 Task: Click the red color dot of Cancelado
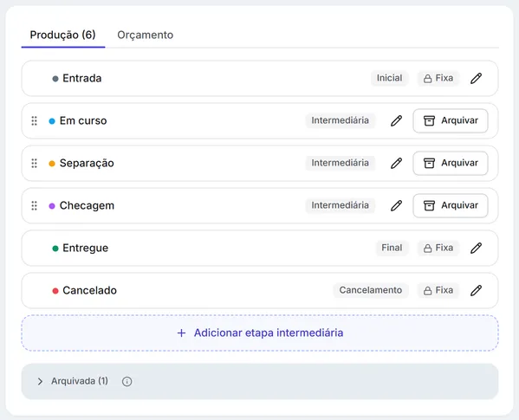pos(55,291)
